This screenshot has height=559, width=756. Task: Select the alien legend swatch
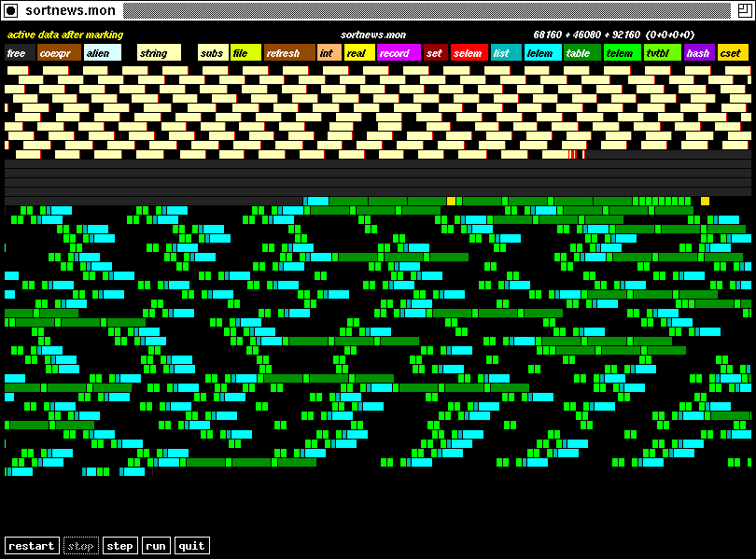(x=102, y=53)
